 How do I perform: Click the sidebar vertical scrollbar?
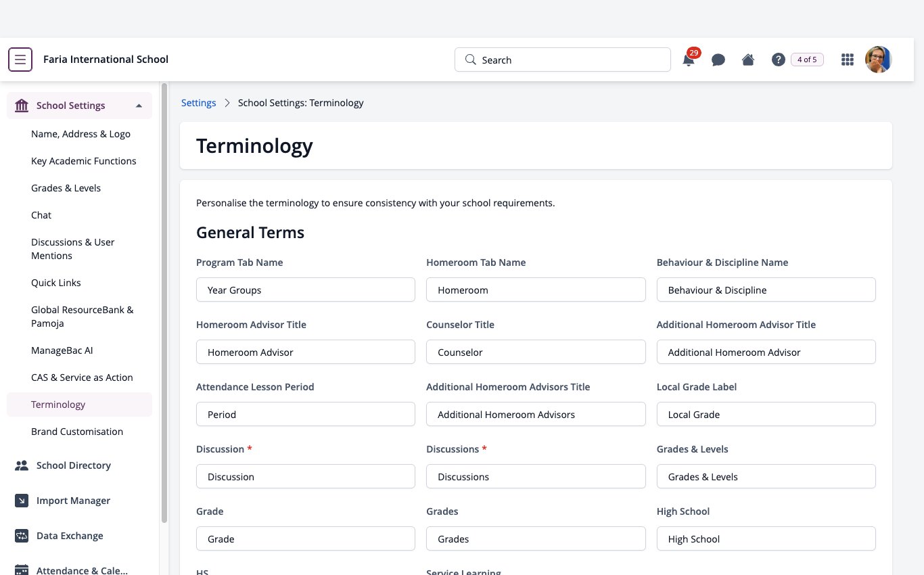tap(164, 302)
